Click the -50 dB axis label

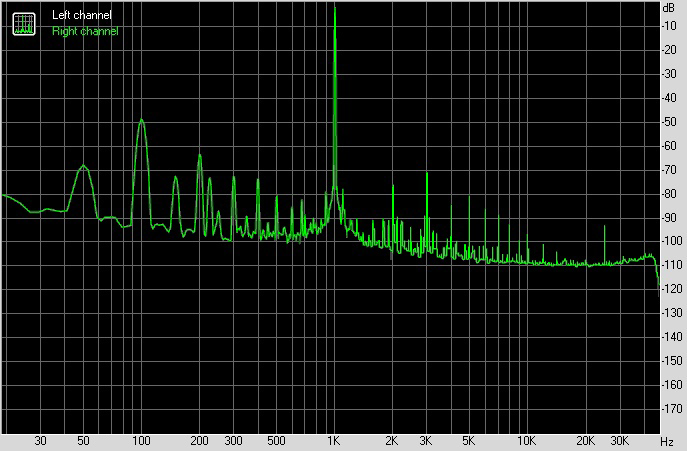pyautogui.click(x=669, y=122)
